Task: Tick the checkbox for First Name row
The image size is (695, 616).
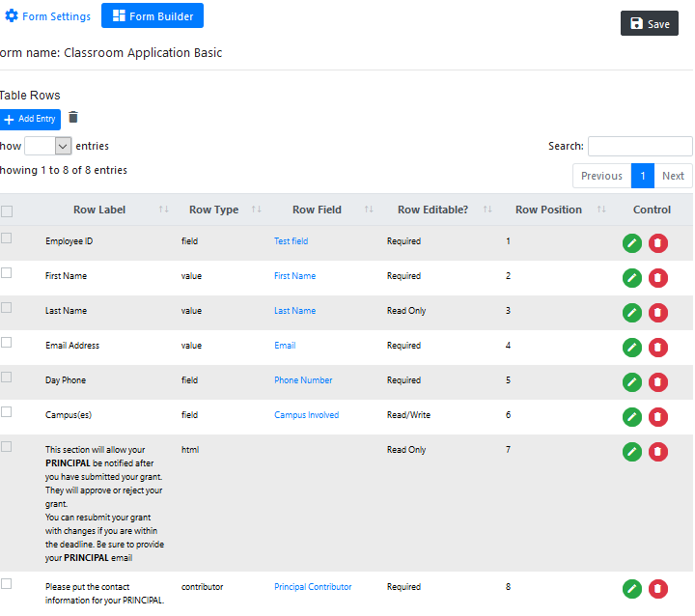Action: 7,273
